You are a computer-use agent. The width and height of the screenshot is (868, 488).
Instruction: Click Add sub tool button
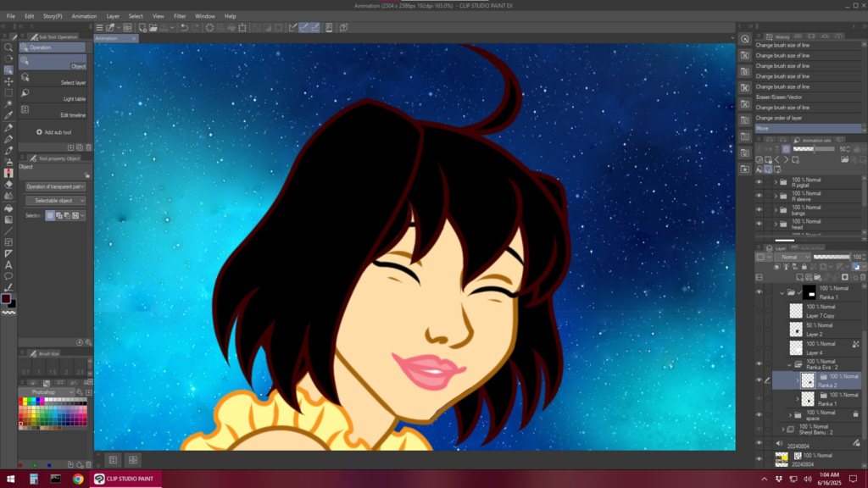(53, 132)
